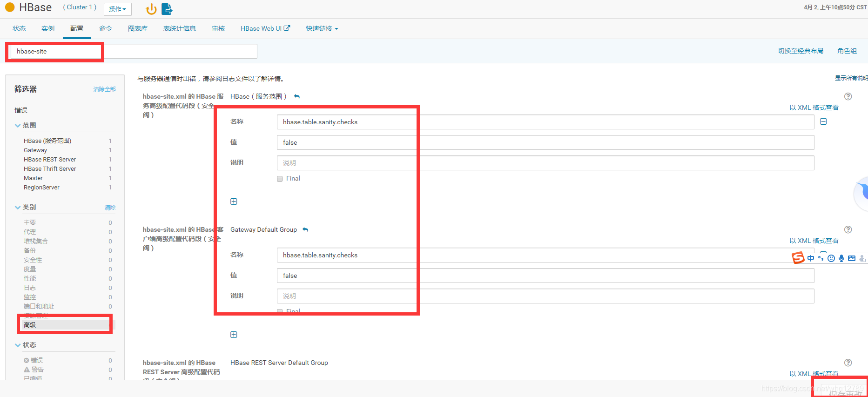Viewport: 868px width, 397px height.
Task: Revert HBase service scope to default arrow
Action: pyautogui.click(x=297, y=97)
